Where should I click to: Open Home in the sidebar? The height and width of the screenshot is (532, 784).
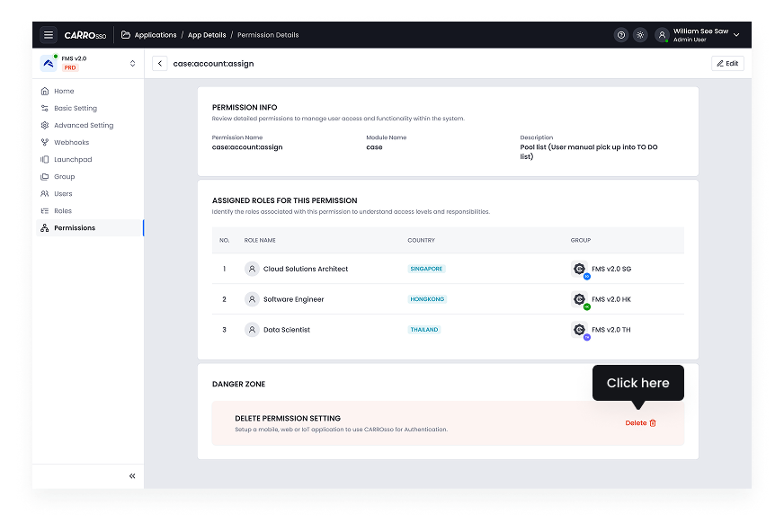coord(64,92)
